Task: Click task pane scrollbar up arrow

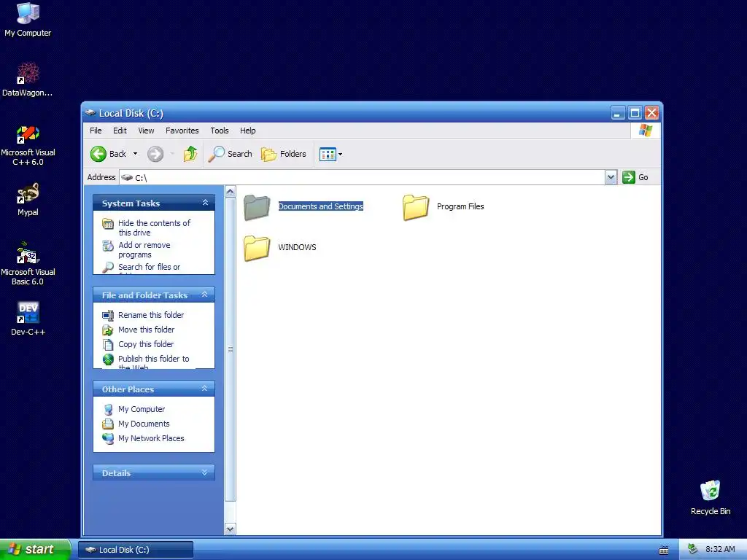Action: 230,192
